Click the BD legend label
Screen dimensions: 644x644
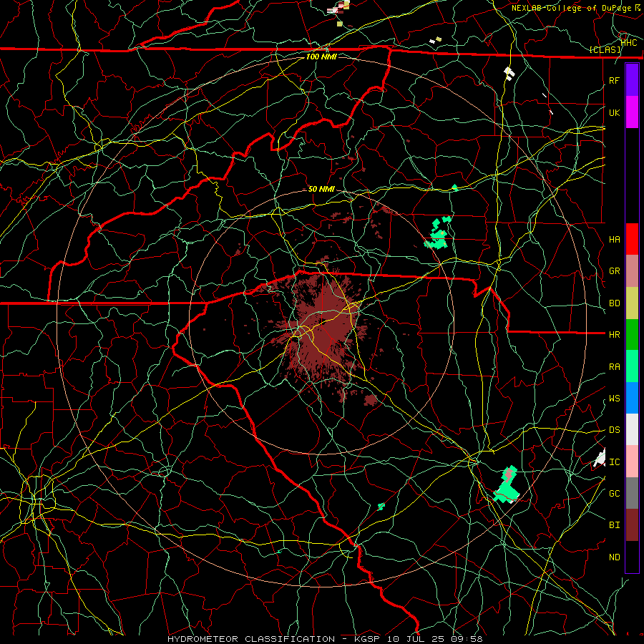point(614,303)
